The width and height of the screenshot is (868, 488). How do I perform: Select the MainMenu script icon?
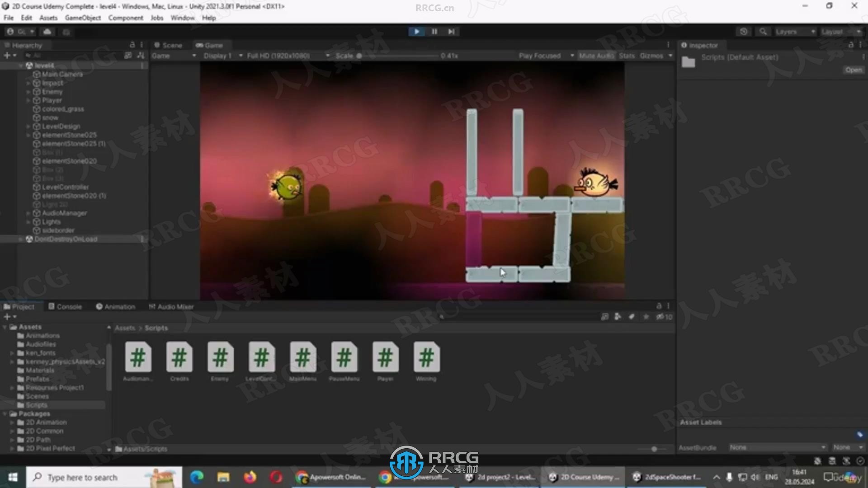[303, 357]
